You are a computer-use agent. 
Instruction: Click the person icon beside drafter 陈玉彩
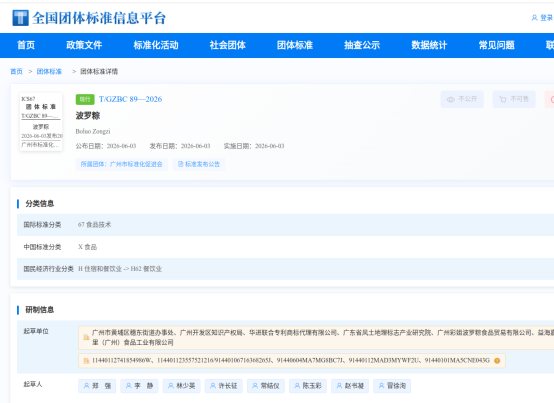tap(297, 386)
